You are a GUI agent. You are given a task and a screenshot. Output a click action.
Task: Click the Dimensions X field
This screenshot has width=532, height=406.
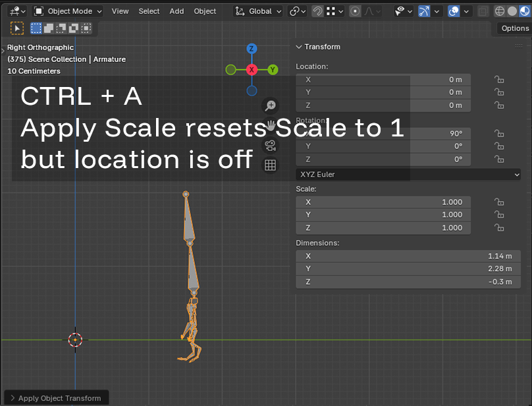[x=408, y=256]
